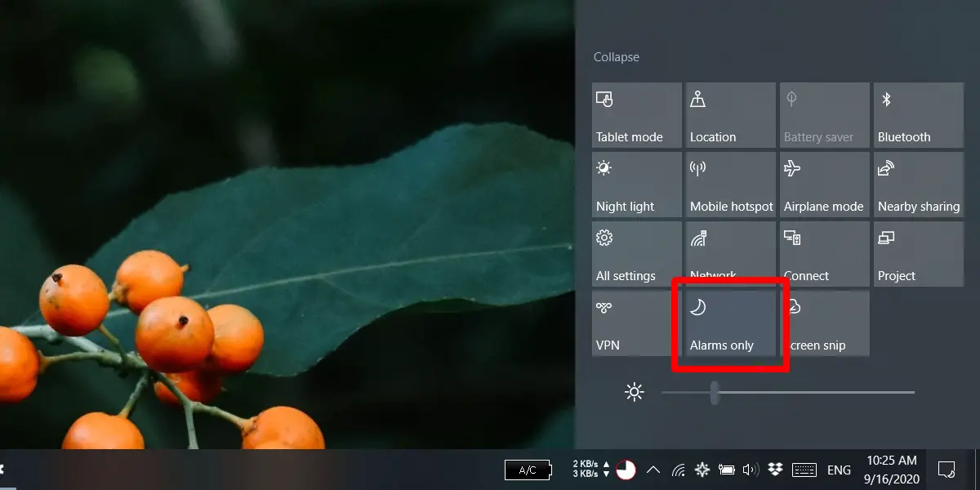Adjust the screen brightness slider

tap(788, 393)
